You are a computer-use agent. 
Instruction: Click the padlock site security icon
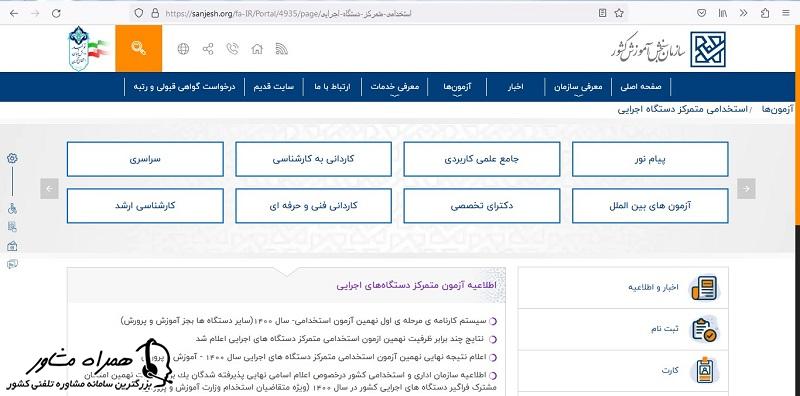155,13
